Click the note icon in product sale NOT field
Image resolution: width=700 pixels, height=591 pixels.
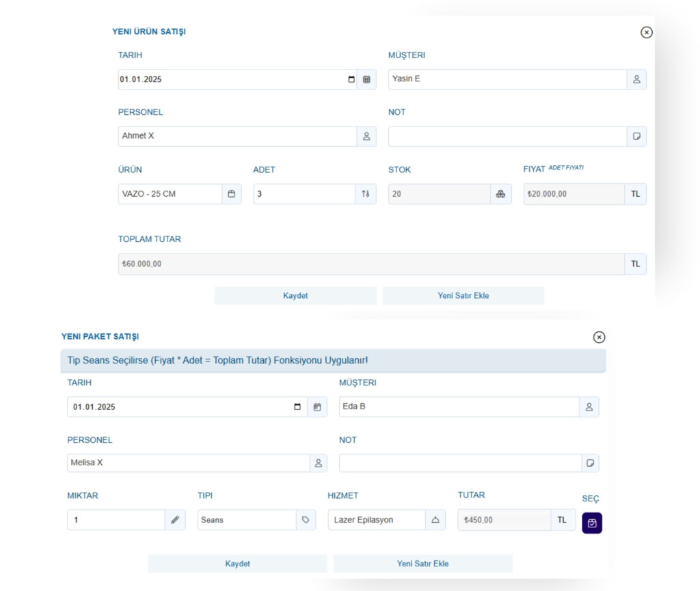tap(636, 137)
